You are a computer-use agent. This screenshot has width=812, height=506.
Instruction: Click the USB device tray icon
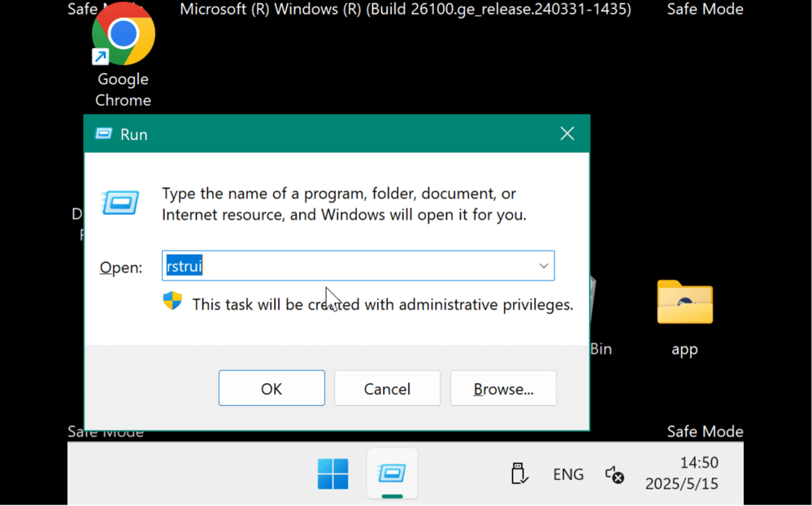pos(519,473)
